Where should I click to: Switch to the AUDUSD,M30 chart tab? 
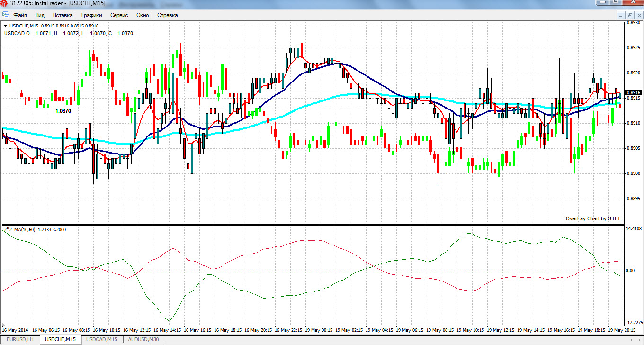pos(143,339)
